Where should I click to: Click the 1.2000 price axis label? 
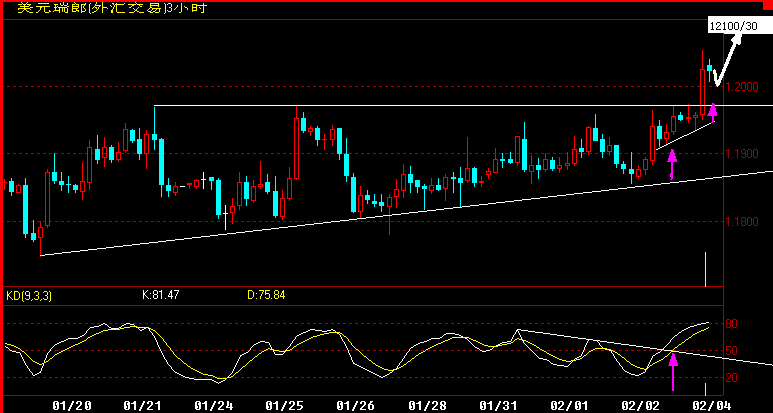click(741, 88)
